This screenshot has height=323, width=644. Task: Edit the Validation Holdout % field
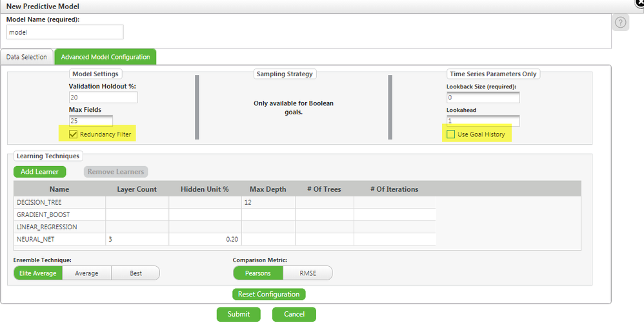tap(103, 98)
